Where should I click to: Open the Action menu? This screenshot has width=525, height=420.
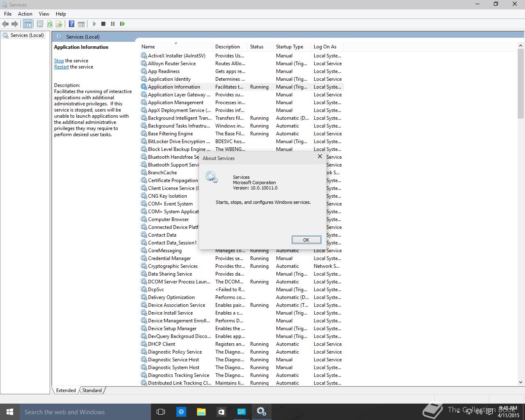coord(25,14)
